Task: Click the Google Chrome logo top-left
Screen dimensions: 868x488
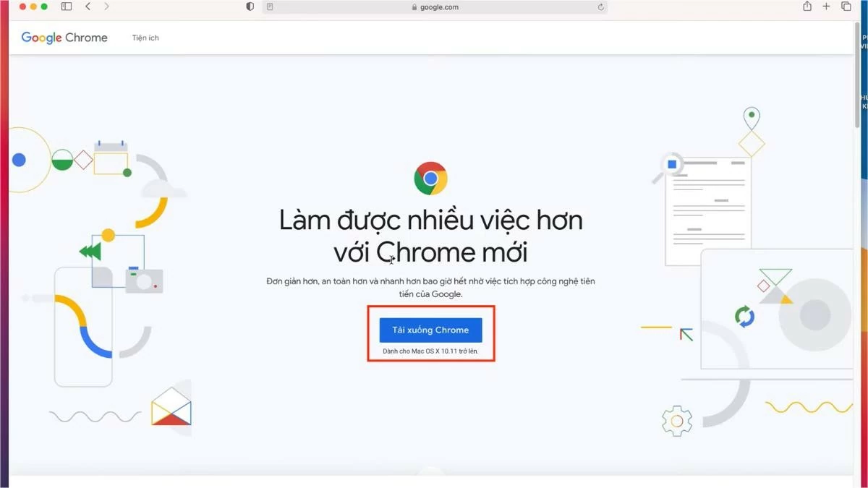Action: (x=64, y=37)
